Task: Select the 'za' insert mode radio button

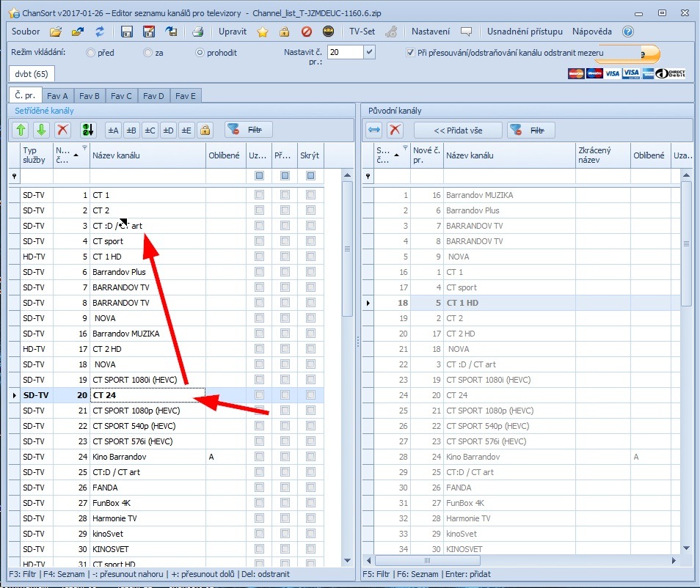Action: 147,53
